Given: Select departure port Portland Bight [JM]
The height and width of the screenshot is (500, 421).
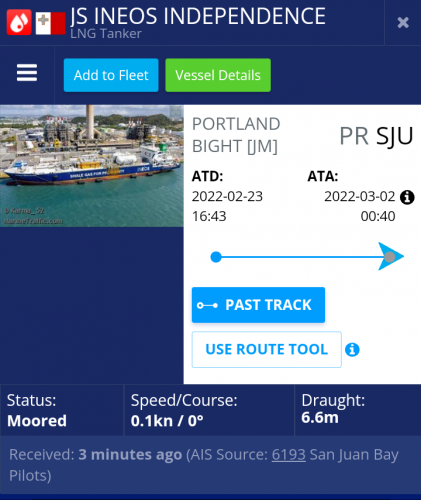Looking at the screenshot, I should tap(236, 135).
